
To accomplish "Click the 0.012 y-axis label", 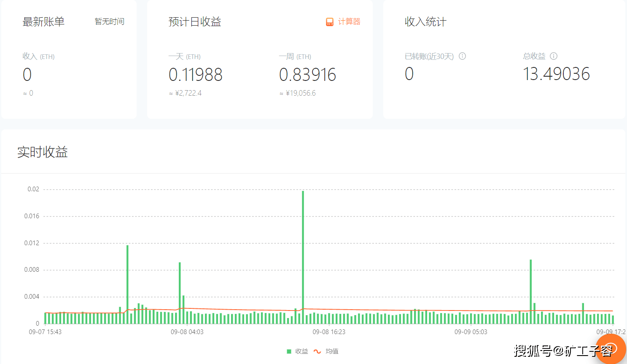I will (32, 243).
